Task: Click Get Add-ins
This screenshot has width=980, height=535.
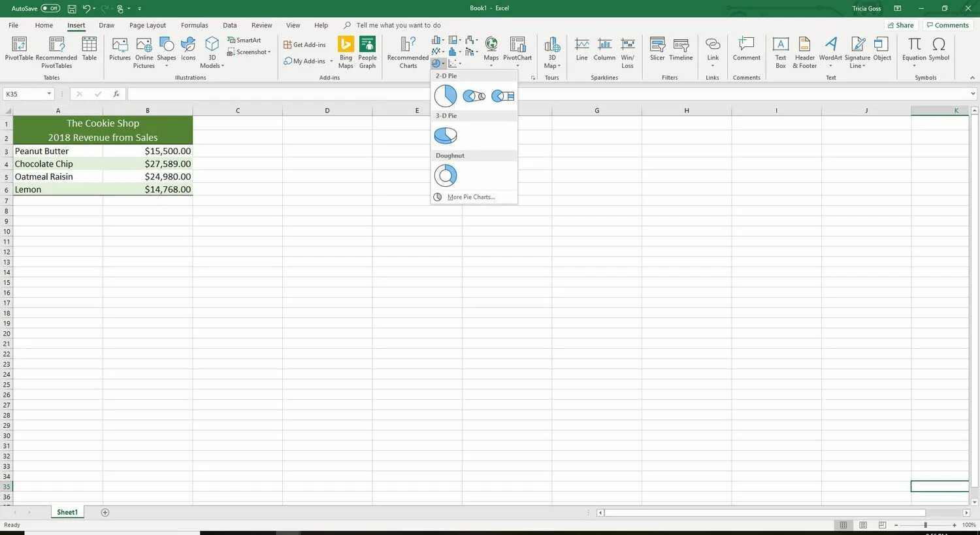Action: (304, 44)
